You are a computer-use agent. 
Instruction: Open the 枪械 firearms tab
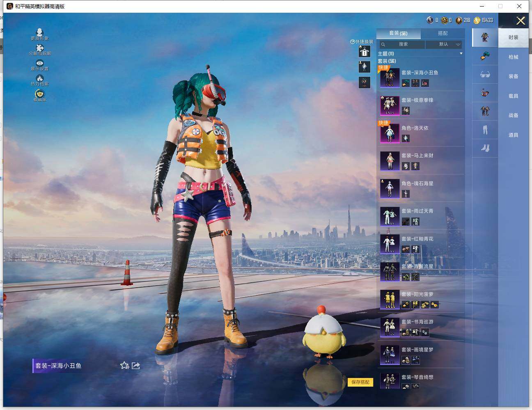(513, 57)
